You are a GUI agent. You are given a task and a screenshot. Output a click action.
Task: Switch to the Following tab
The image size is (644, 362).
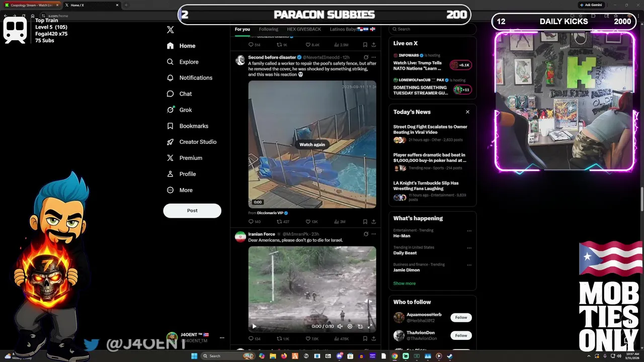click(x=268, y=29)
